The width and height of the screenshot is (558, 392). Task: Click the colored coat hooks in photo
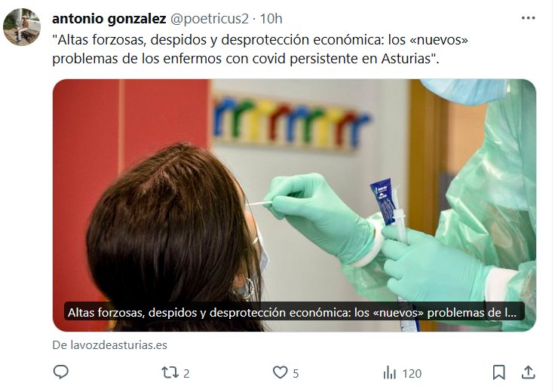click(291, 121)
